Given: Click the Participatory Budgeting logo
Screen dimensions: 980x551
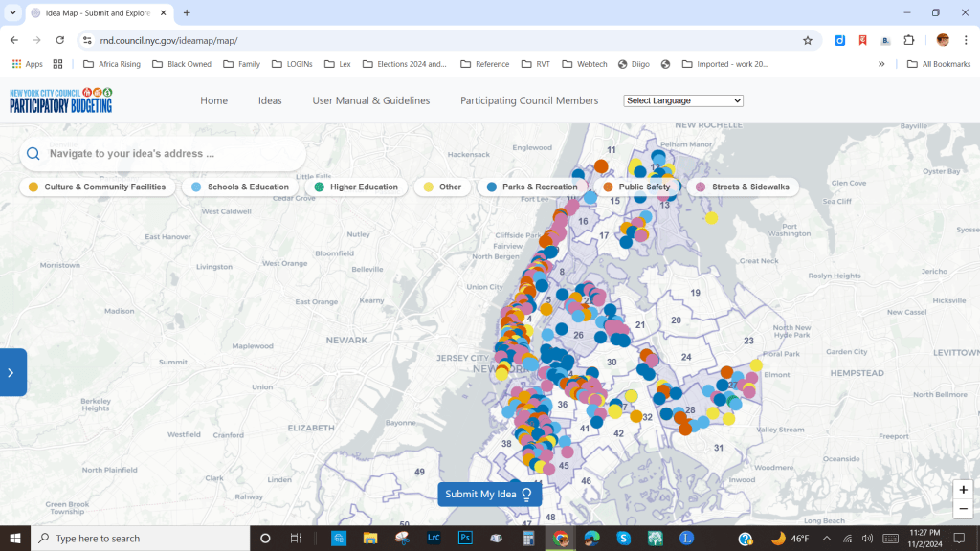Looking at the screenshot, I should tap(61, 100).
